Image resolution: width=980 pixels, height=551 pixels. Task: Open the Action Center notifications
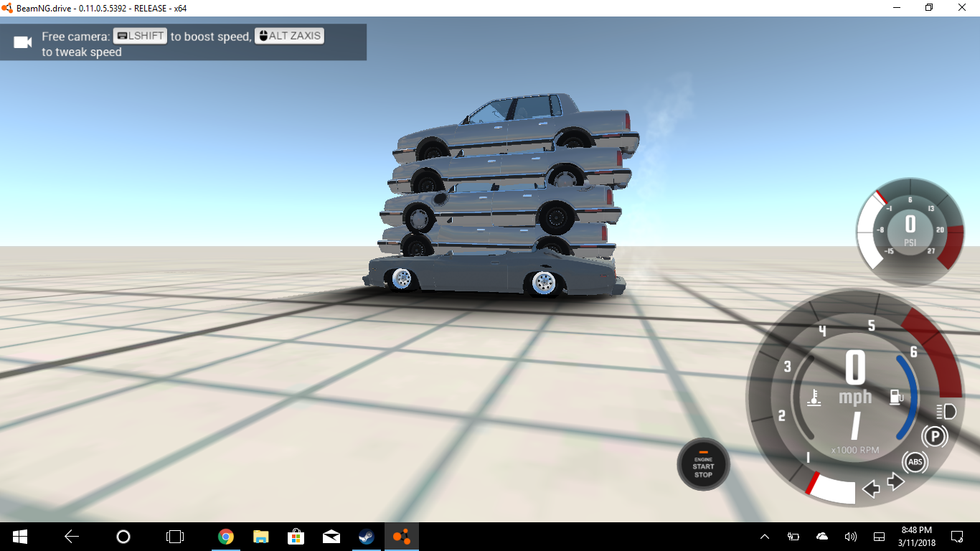click(x=957, y=537)
